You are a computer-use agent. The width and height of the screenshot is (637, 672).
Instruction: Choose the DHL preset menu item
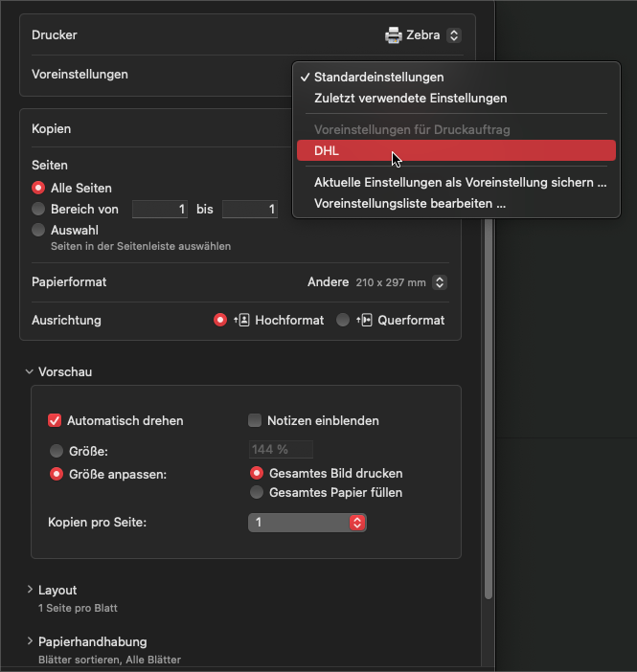pos(456,150)
